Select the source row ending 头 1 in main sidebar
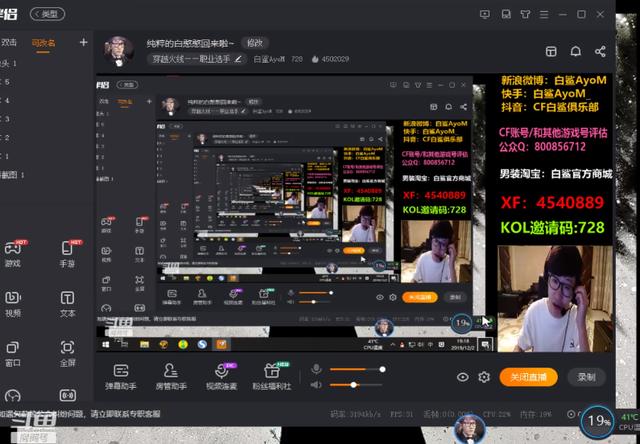Viewport: 640px width, 444px height. click(9, 64)
